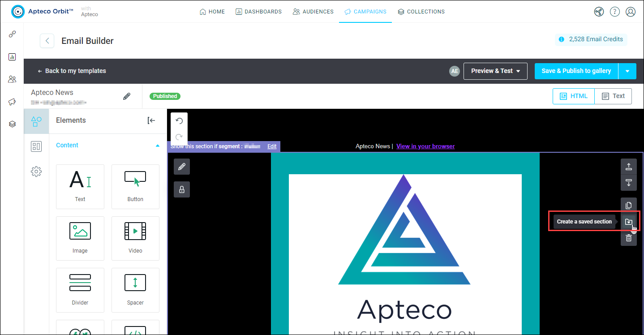Open campaigns megaphone icon in left sidebar
Viewport: 644px width, 335px height.
[x=12, y=102]
